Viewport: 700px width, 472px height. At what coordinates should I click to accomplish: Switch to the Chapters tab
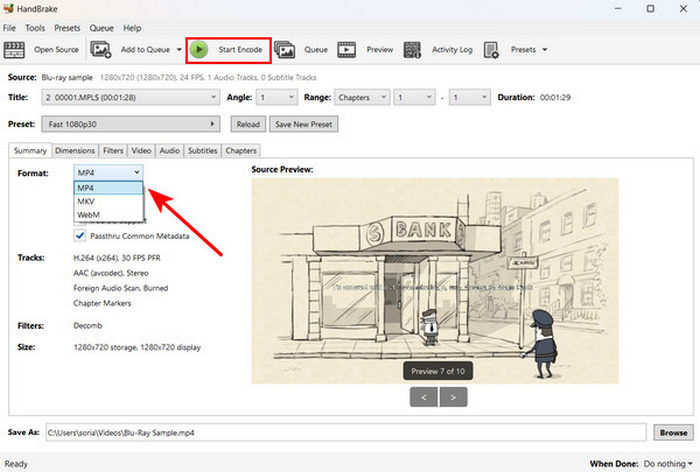(x=241, y=150)
